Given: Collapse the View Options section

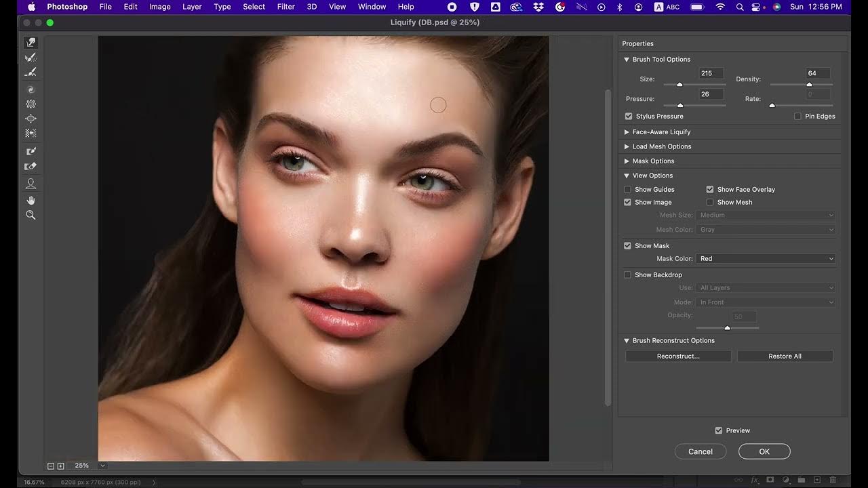Looking at the screenshot, I should tap(627, 176).
